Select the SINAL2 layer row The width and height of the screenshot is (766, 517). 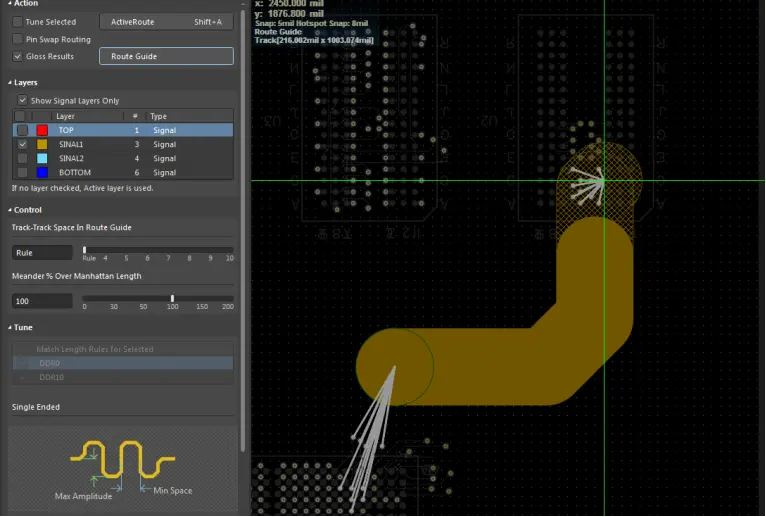click(x=123, y=159)
